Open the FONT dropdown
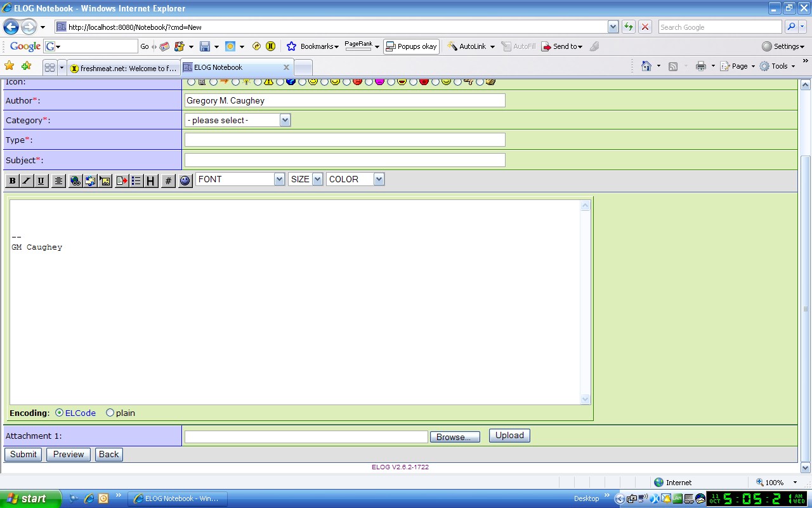Image resolution: width=812 pixels, height=508 pixels. click(240, 179)
